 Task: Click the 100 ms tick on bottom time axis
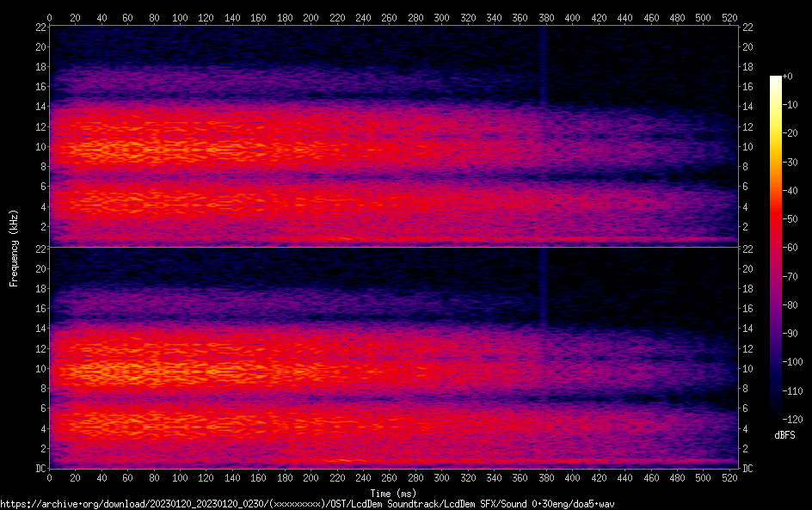pos(180,478)
